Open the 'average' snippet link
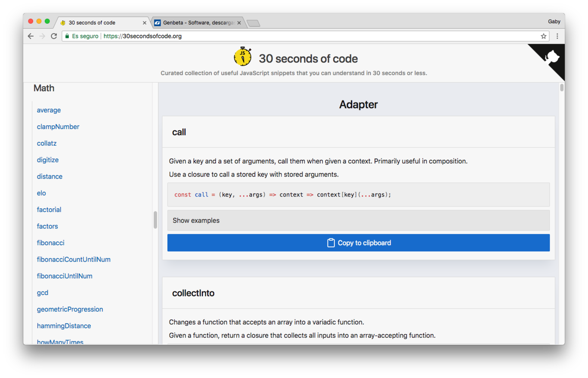The width and height of the screenshot is (588, 378). tap(49, 110)
